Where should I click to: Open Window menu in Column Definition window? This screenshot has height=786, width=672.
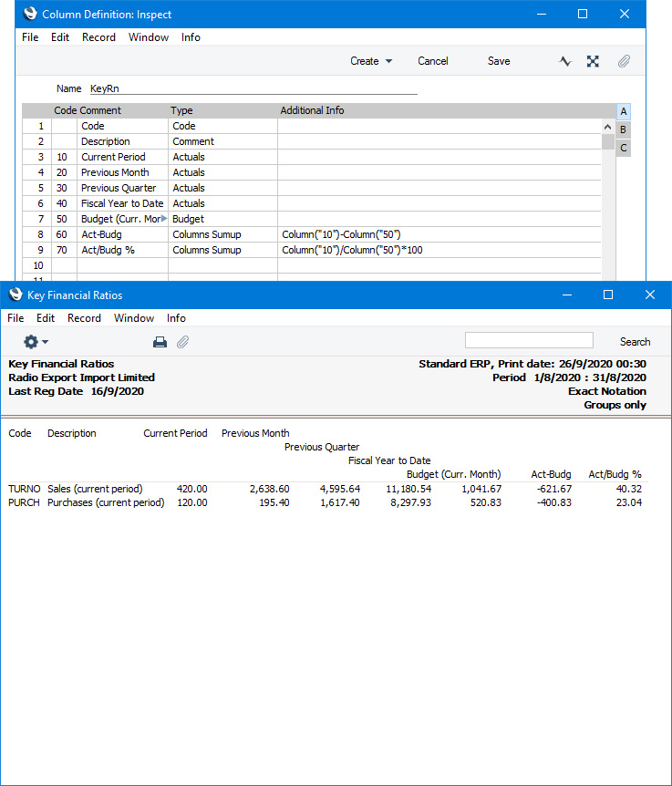pos(149,37)
